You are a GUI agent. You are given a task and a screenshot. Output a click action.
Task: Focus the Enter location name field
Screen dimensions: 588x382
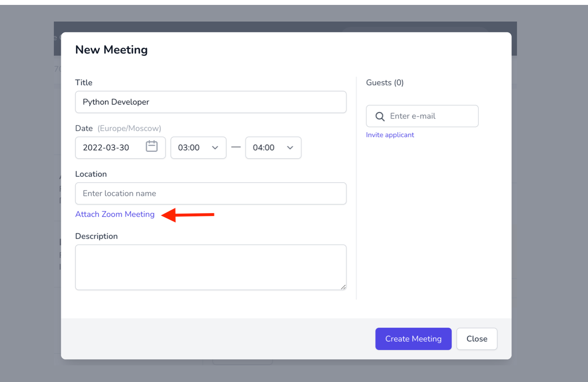tap(211, 193)
